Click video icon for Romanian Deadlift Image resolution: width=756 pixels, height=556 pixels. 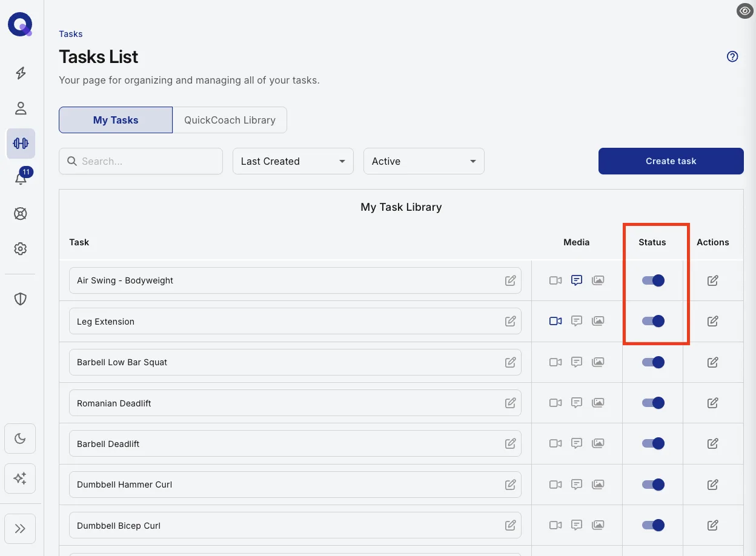pos(555,403)
